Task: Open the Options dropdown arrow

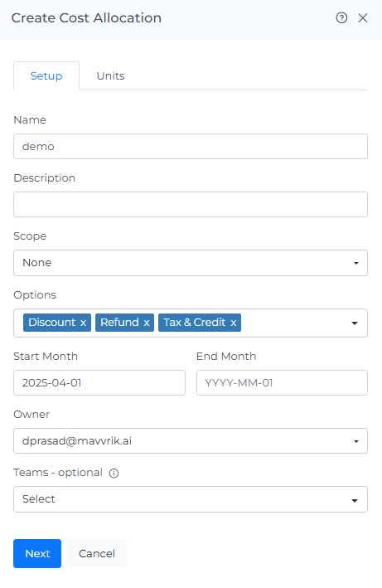Action: 355,323
